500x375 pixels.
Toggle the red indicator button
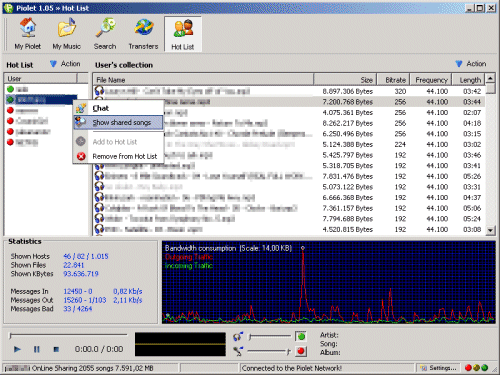(x=301, y=351)
